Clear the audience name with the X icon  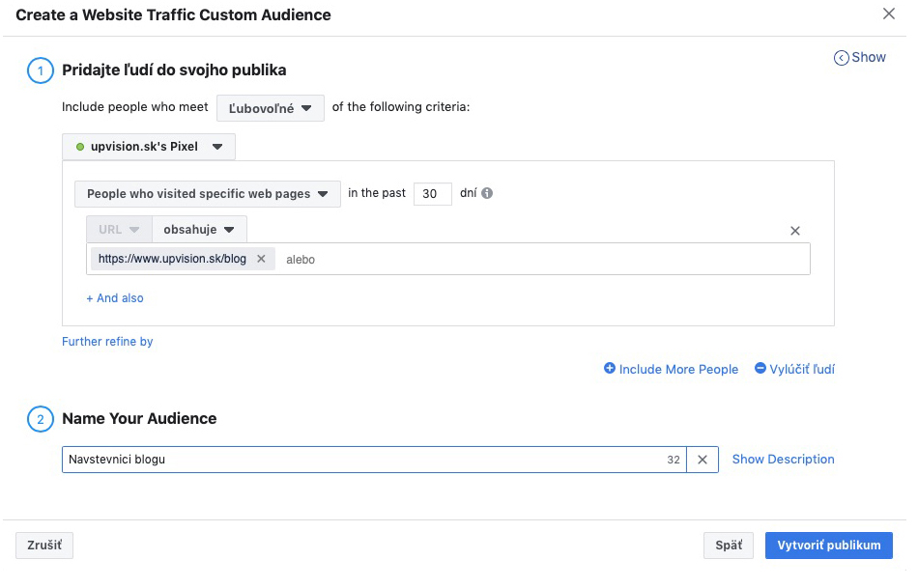tap(702, 460)
